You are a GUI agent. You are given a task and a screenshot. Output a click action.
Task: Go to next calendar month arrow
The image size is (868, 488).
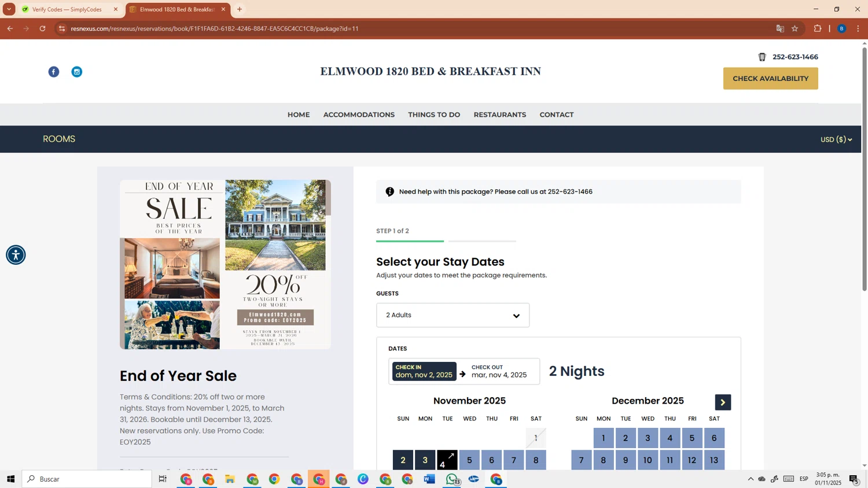[x=723, y=402]
